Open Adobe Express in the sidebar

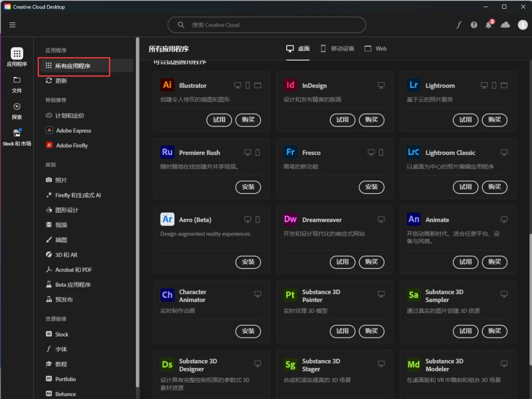[x=68, y=131]
